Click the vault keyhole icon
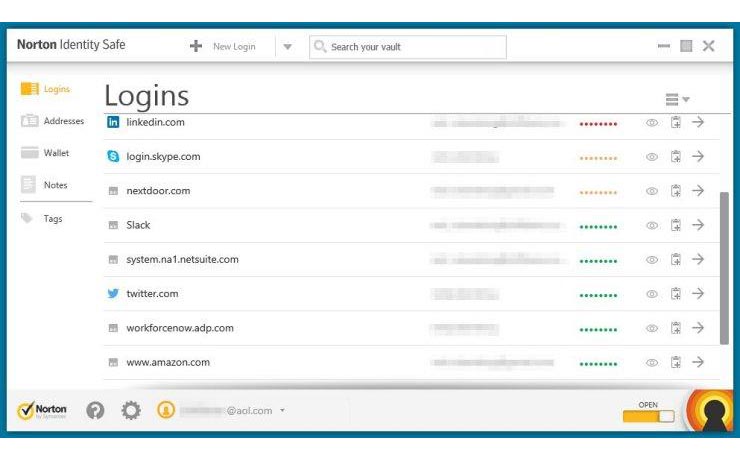Screen dimensions: 740x460 tap(712, 412)
